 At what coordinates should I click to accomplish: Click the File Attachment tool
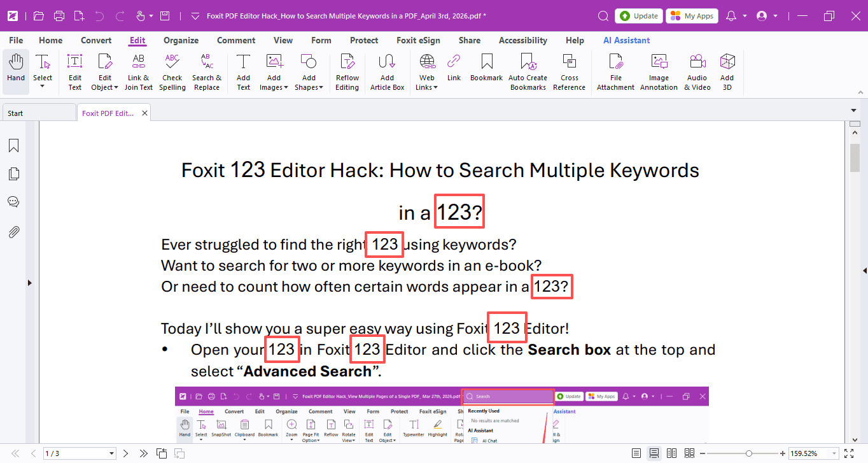pos(615,72)
